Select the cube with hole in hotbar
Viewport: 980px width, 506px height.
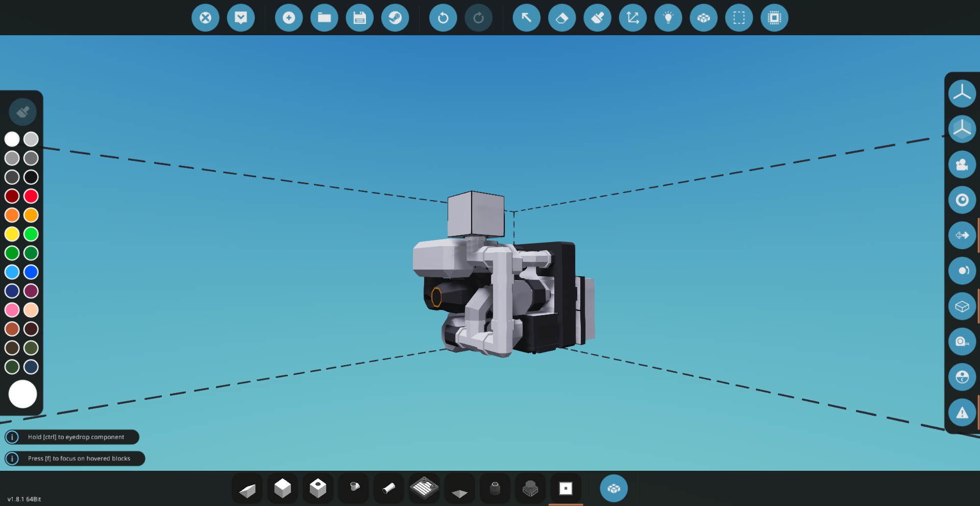(318, 489)
